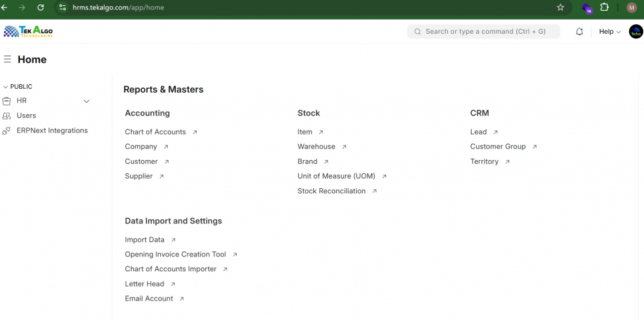Open the Email Account link
Screen dimensions: 644x319
click(149, 299)
